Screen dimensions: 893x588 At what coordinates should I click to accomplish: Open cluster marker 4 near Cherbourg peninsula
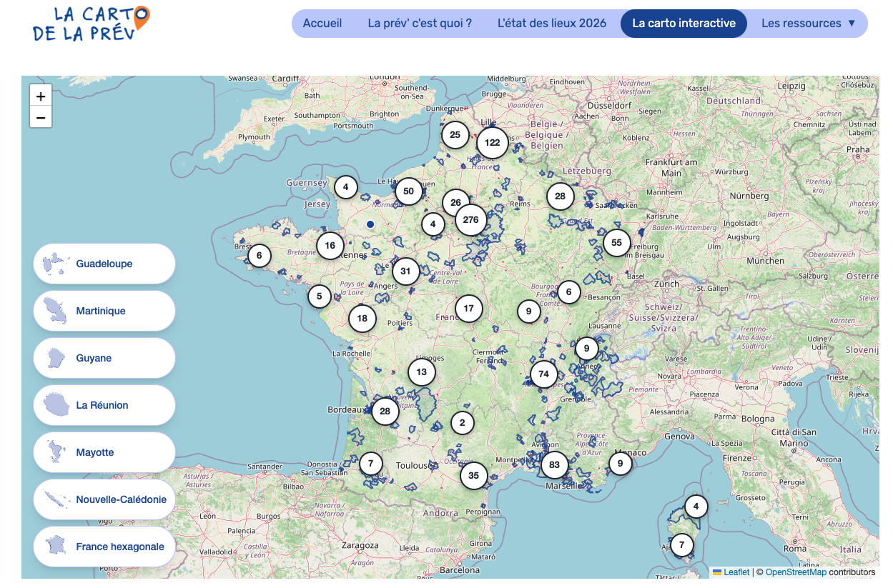point(345,187)
